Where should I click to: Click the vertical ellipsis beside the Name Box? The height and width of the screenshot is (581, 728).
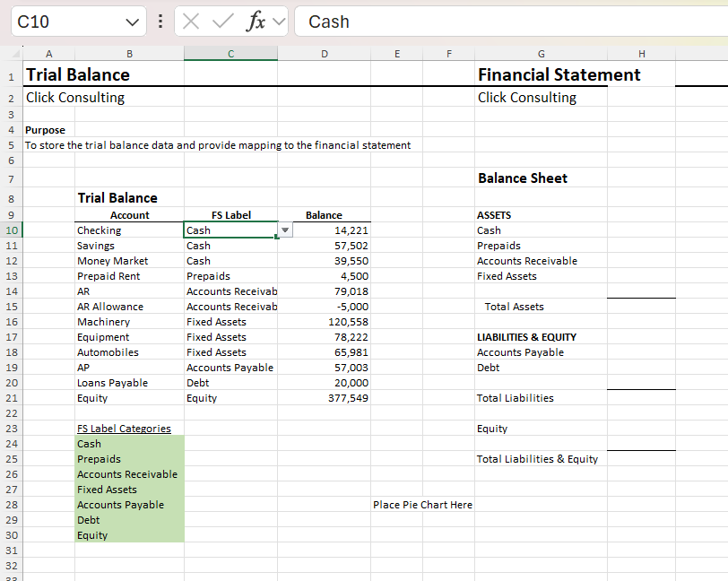tap(160, 21)
